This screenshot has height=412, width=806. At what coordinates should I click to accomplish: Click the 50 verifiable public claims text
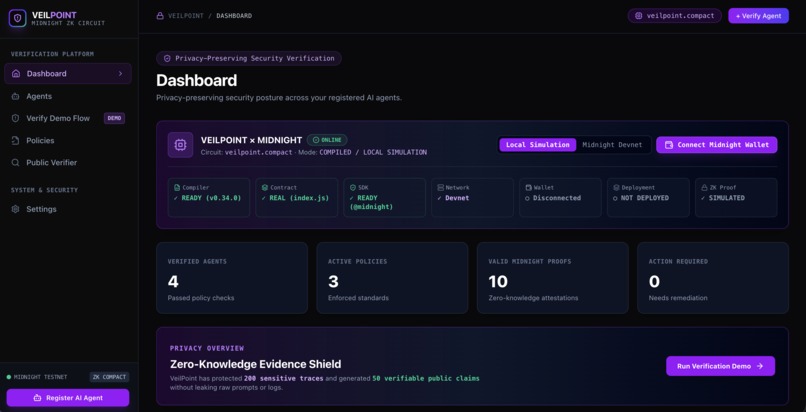426,379
